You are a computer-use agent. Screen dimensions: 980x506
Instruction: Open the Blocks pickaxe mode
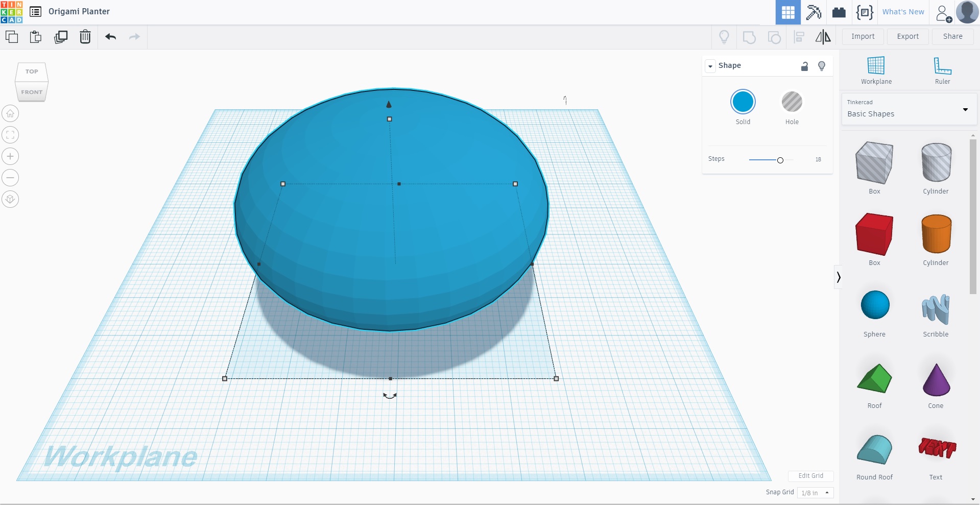click(814, 12)
